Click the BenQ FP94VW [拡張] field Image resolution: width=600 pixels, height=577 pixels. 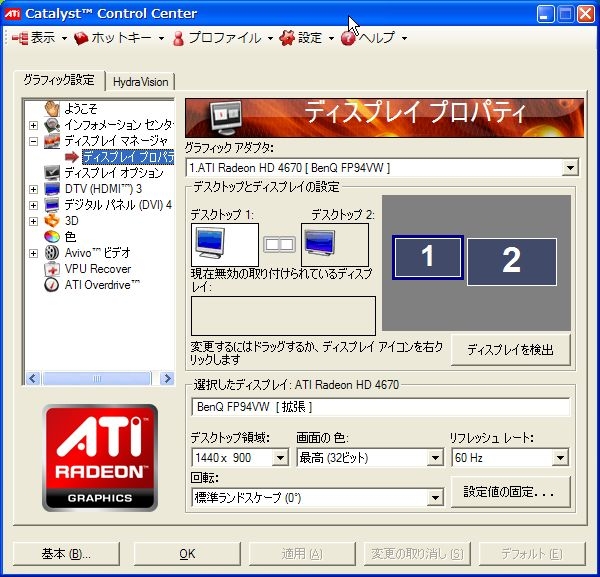380,407
